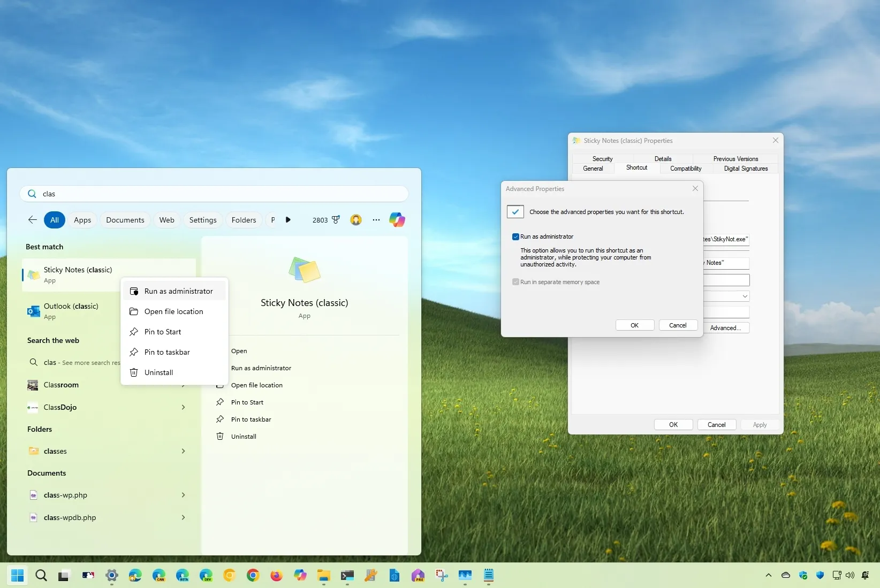
Task: Enable Run in separate memory space
Action: coord(515,282)
